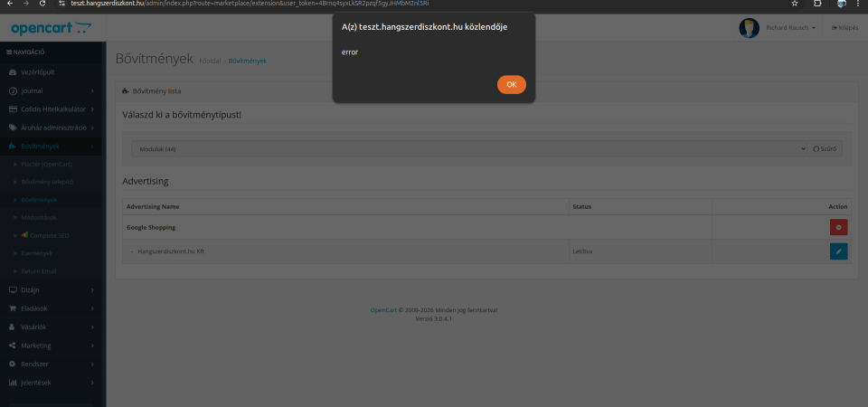Expand the Journal menu in sidebar

pyautogui.click(x=52, y=90)
